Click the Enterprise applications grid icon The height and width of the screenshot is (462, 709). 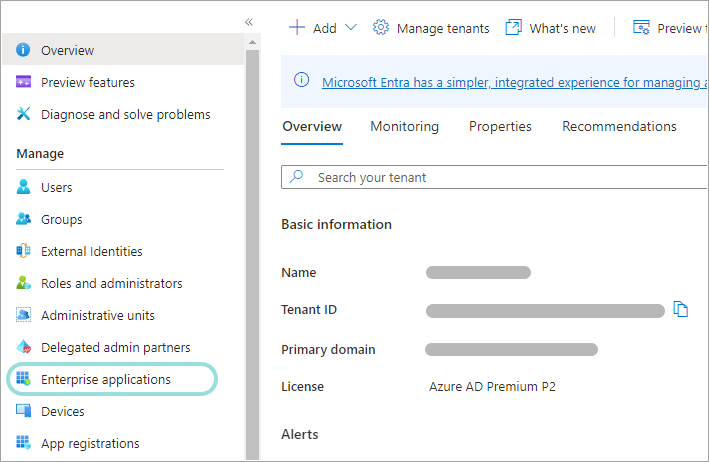[23, 379]
